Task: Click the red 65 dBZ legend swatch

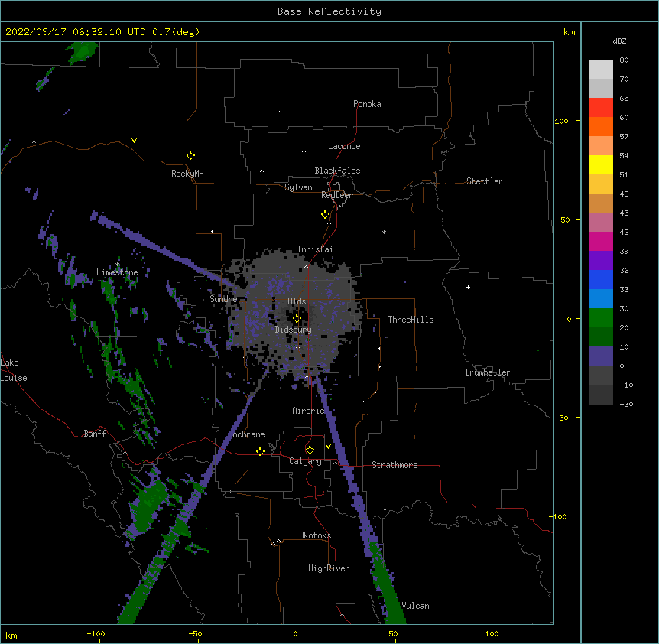Action: (601, 108)
